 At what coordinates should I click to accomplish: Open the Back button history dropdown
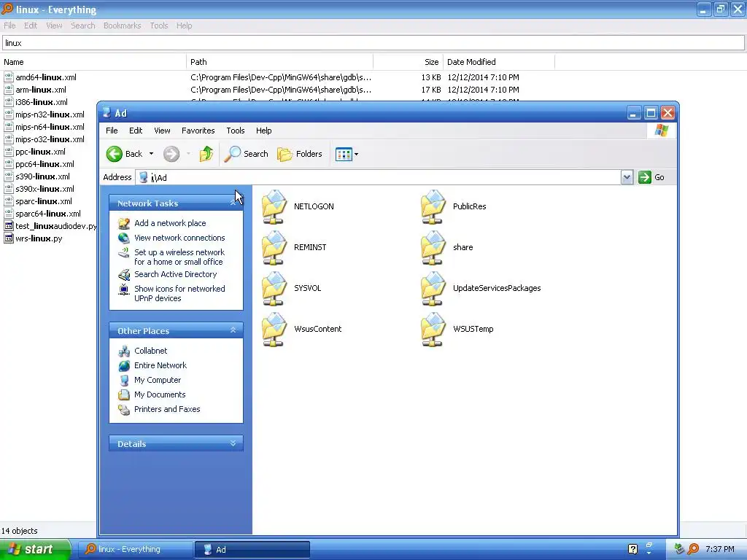point(152,154)
